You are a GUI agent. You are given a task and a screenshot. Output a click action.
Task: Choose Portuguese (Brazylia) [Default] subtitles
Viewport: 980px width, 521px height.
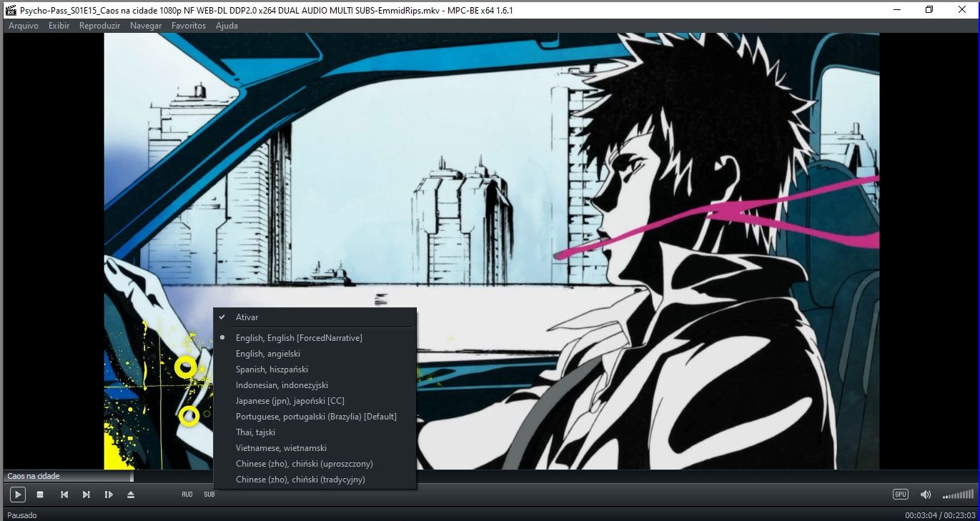316,417
